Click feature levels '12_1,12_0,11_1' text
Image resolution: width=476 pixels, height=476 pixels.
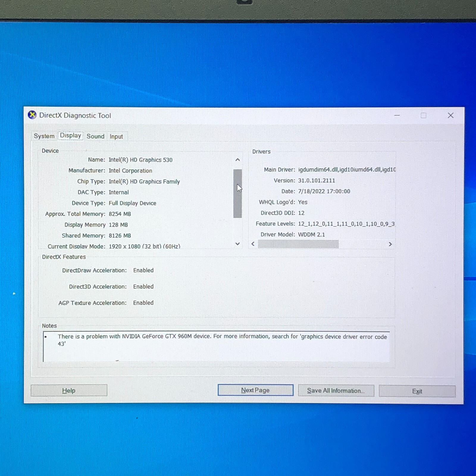[319, 224]
